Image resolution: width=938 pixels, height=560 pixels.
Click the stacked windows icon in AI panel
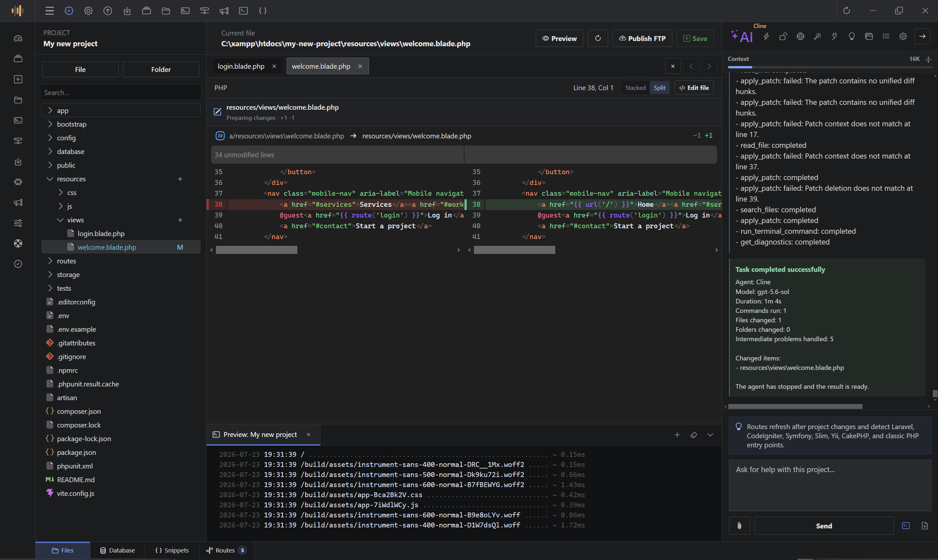point(869,36)
